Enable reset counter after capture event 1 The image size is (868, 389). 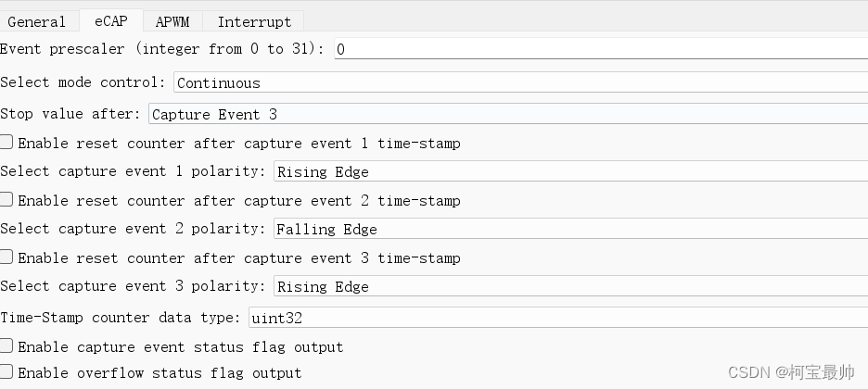[7, 143]
